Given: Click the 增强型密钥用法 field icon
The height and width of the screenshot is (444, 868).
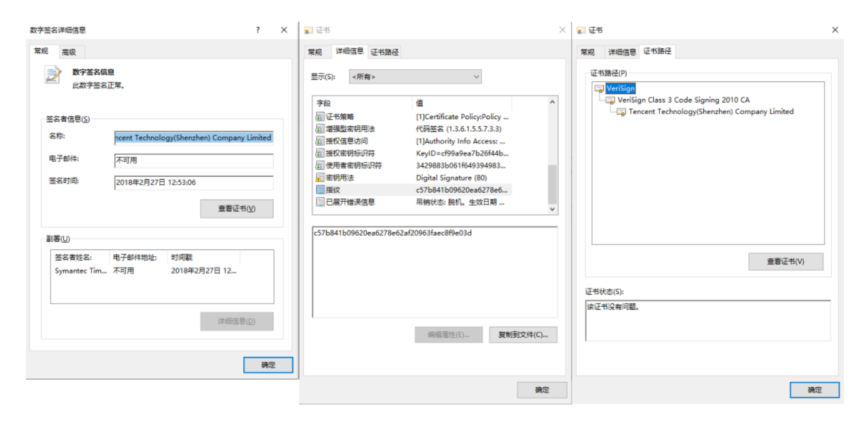Looking at the screenshot, I should (x=320, y=129).
